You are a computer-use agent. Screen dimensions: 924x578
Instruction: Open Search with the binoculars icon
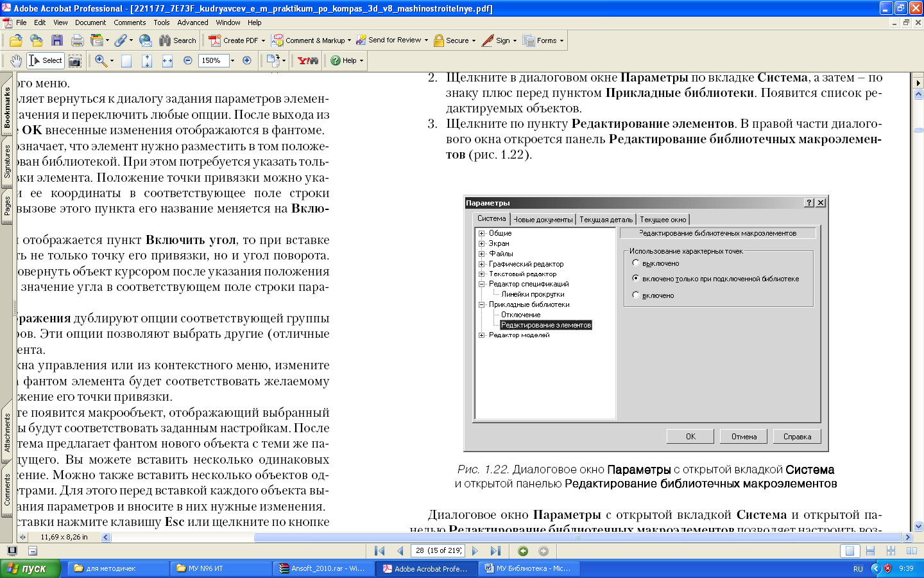[178, 40]
